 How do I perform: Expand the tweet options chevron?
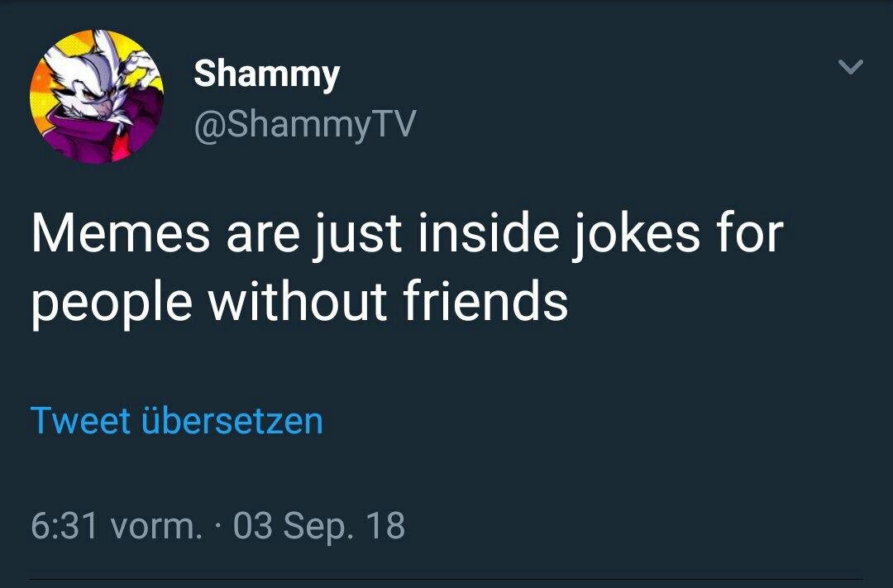[x=850, y=66]
